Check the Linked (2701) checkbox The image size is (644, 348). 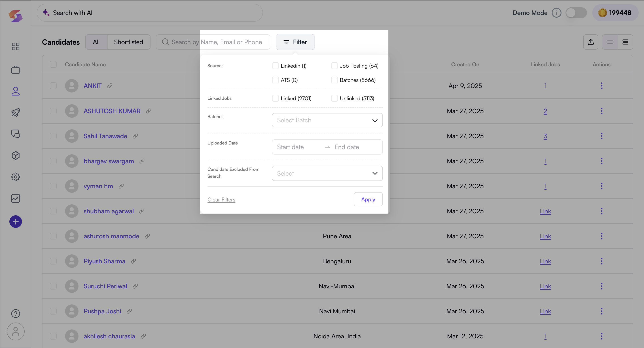[x=275, y=98]
